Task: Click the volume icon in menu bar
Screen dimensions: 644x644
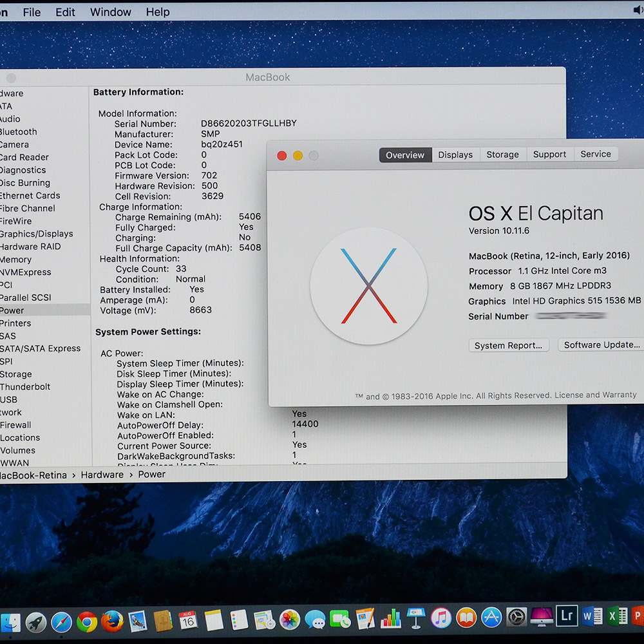Action: (639, 10)
